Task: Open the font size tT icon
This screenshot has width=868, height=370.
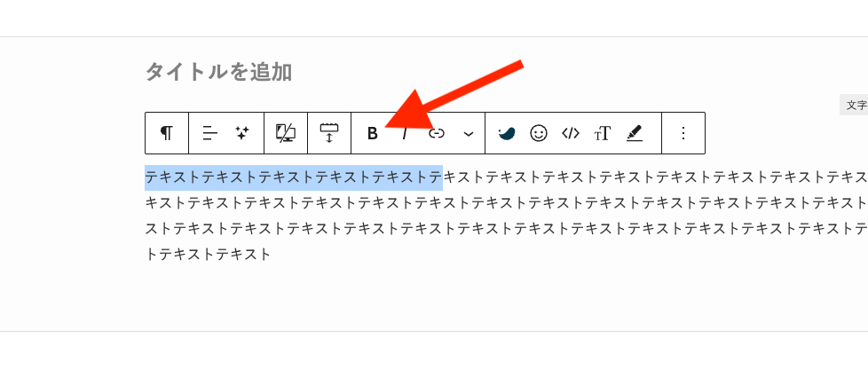Action: (603, 133)
